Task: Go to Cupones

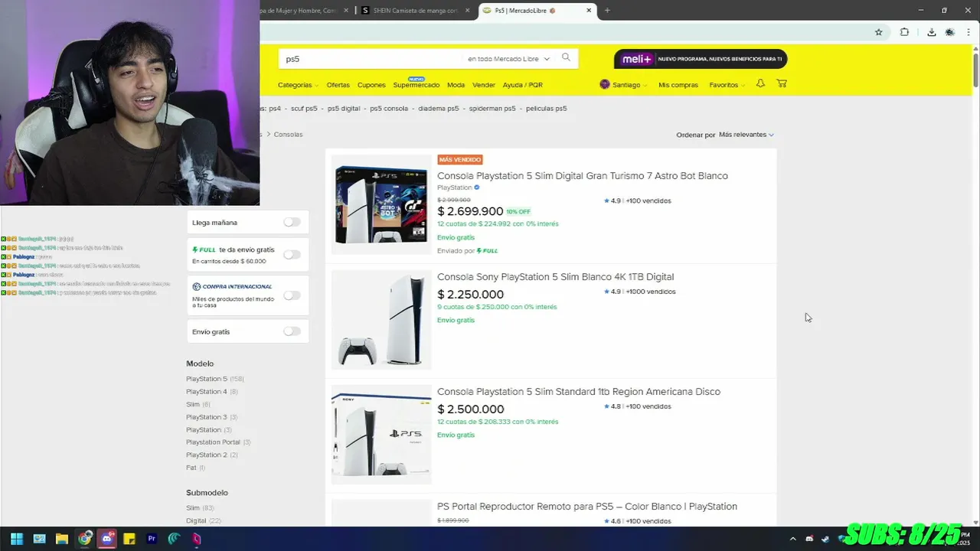Action: click(371, 85)
